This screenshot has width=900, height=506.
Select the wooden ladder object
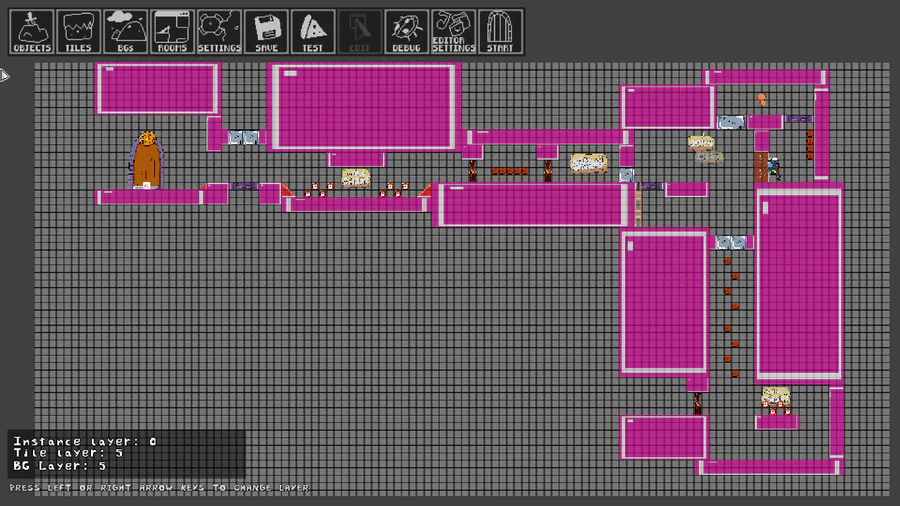click(x=638, y=204)
